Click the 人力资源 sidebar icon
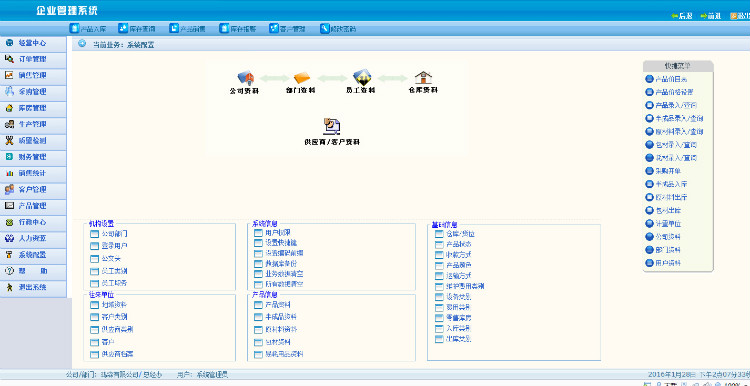The image size is (750, 386). pos(9,238)
